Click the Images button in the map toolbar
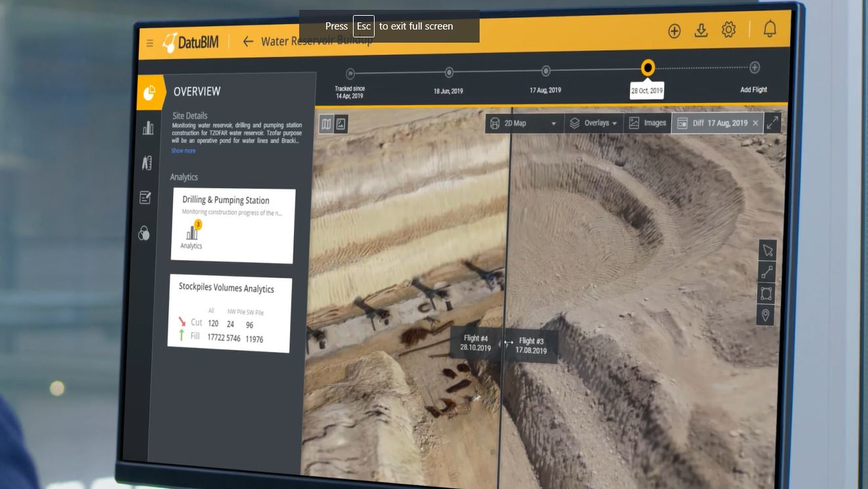 (647, 123)
